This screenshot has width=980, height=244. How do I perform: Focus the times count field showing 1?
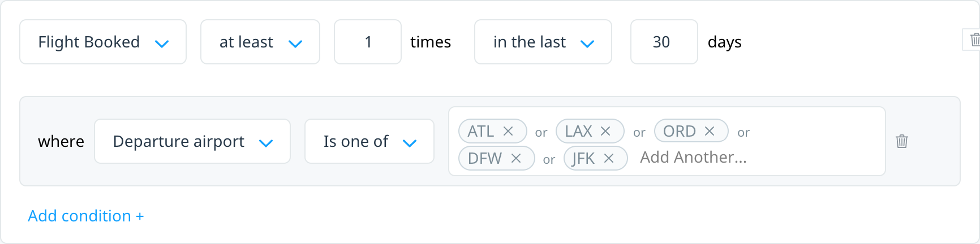[368, 42]
